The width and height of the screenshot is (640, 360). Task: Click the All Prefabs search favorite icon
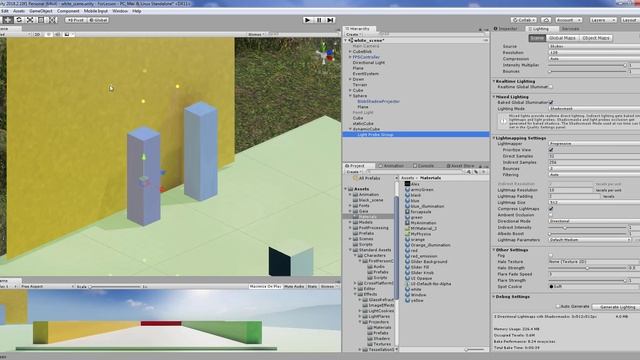point(356,178)
